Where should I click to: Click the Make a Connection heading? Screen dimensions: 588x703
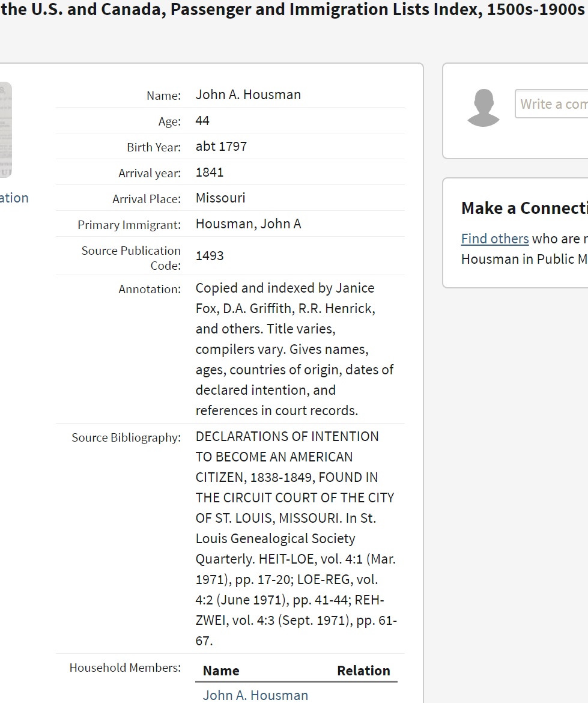[x=524, y=208]
